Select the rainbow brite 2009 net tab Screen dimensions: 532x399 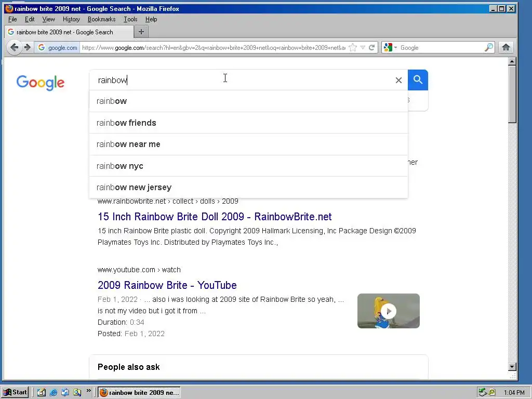point(69,32)
